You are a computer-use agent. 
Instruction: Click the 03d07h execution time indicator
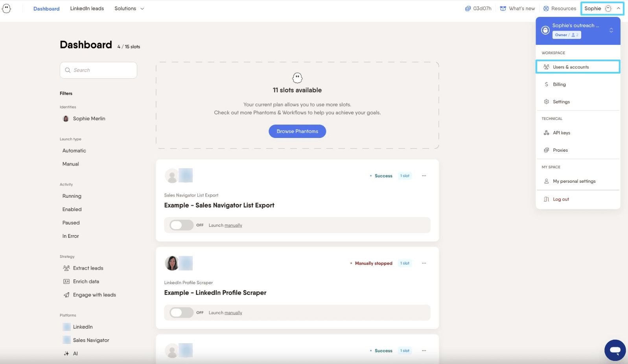[478, 8]
